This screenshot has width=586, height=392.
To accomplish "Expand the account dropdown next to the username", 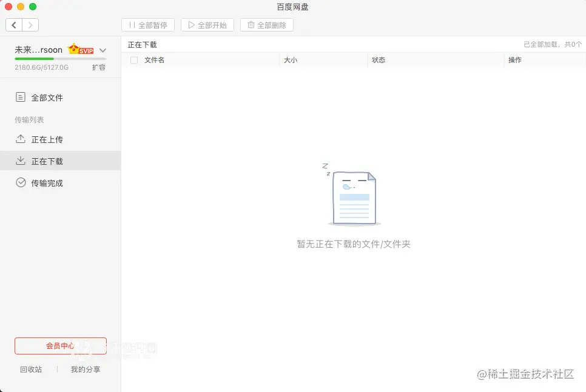I will (x=103, y=50).
